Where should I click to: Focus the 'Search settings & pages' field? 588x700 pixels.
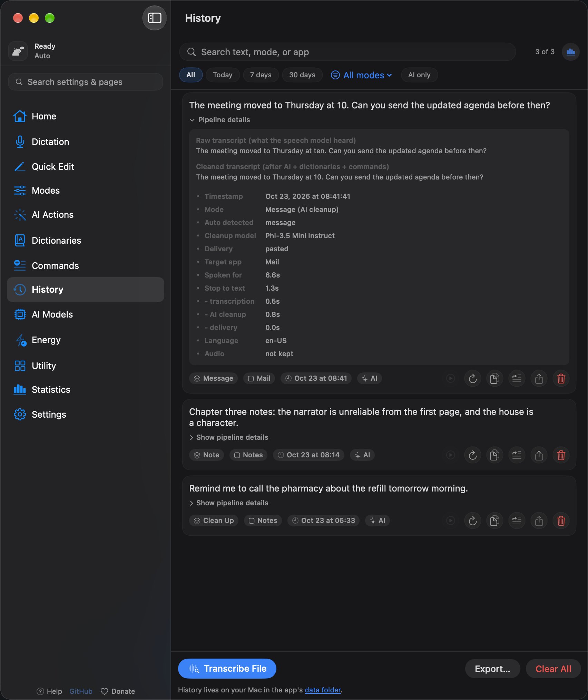[x=86, y=82]
